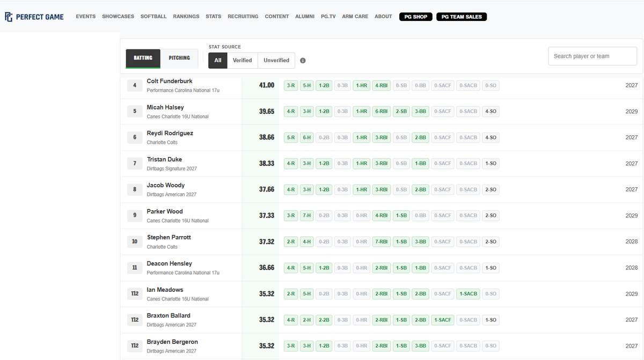This screenshot has width=644, height=360.
Task: Open the Rankings menu
Action: pos(186,17)
